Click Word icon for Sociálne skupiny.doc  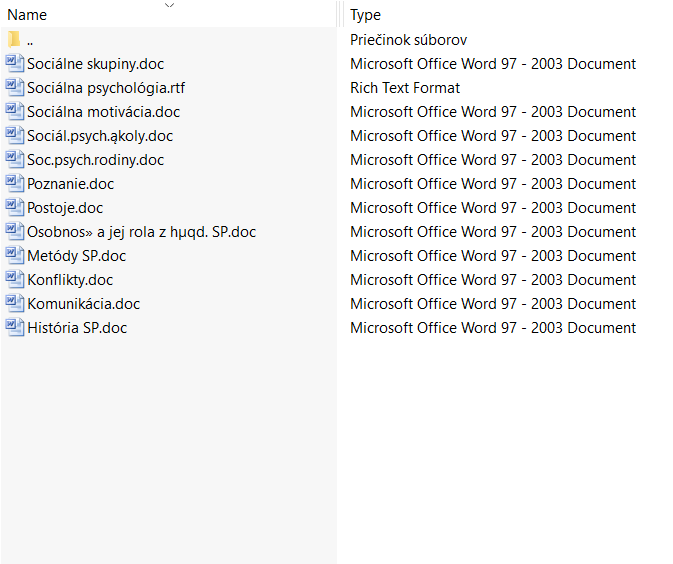pos(15,63)
